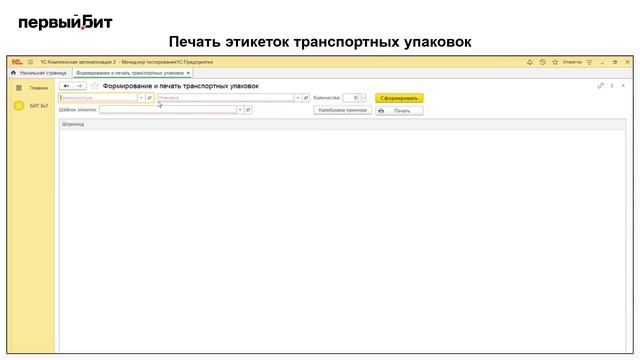Expand the Упаковка dropdown list
640x360 pixels.
click(x=298, y=98)
